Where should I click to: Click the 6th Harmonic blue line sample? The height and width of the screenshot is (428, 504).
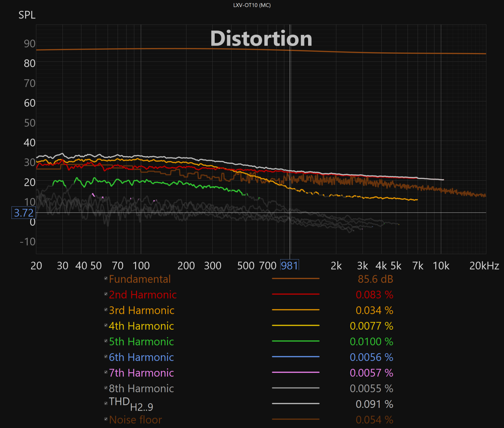(x=296, y=356)
